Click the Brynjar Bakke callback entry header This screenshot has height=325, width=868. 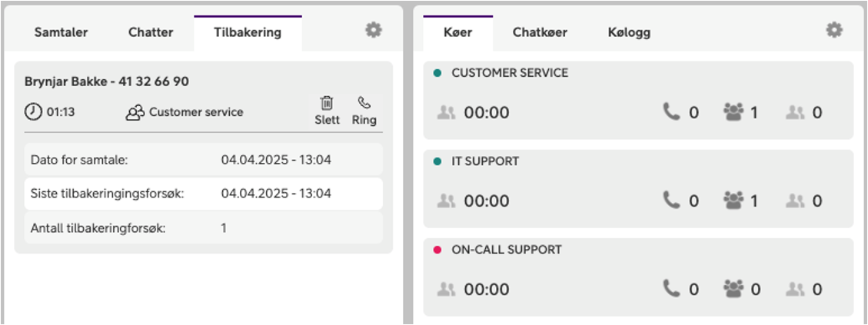click(107, 82)
